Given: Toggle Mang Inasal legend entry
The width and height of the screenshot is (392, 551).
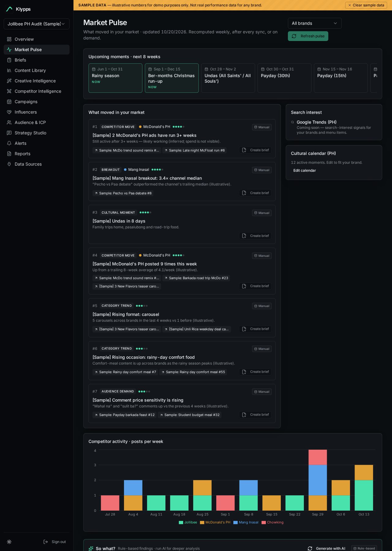Looking at the screenshot, I should click(x=246, y=523).
